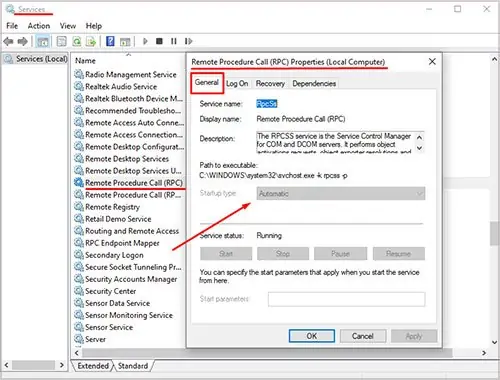Open the Help menu
Image resolution: width=500 pixels, height=380 pixels.
(94, 26)
